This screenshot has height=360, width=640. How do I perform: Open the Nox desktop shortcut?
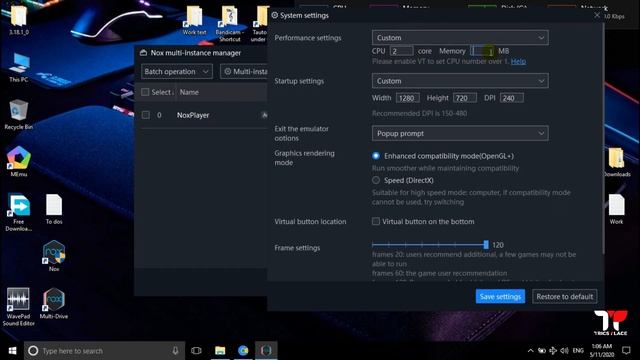pyautogui.click(x=54, y=256)
